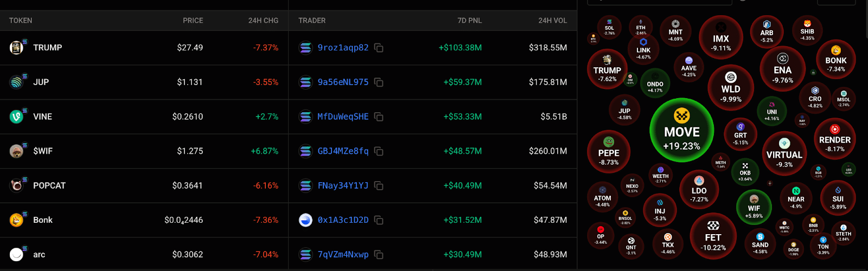
Task: Click the Bonk token logo in table
Action: coord(17,220)
